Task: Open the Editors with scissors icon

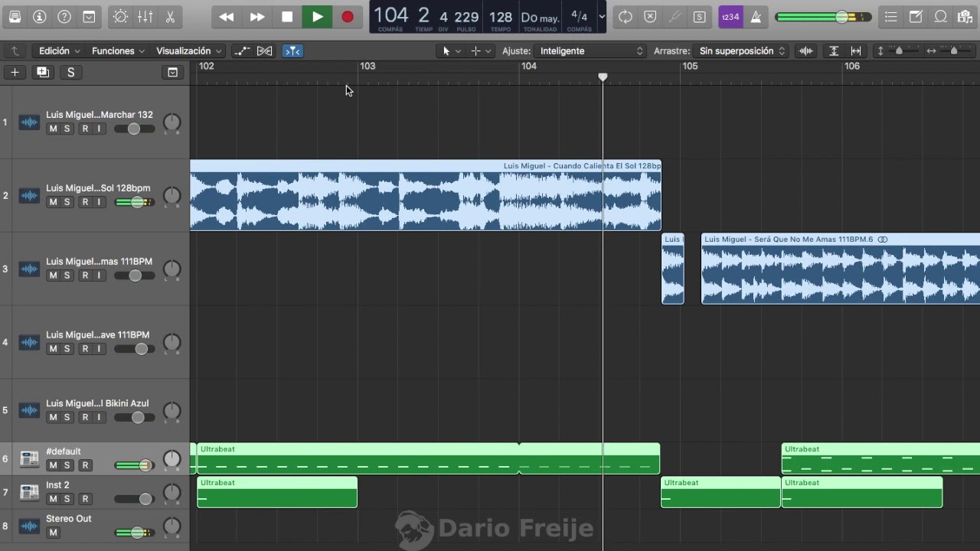Action: tap(170, 17)
